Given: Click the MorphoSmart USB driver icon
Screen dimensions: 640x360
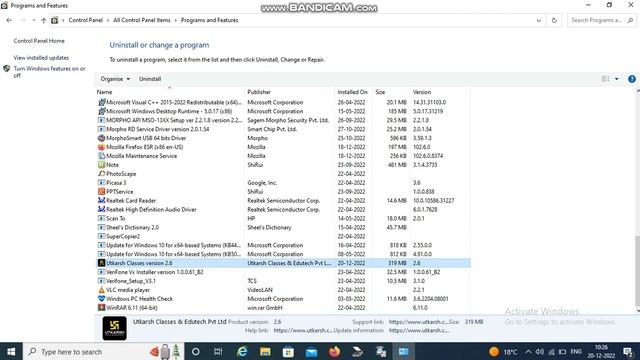Looking at the screenshot, I should click(x=101, y=138).
